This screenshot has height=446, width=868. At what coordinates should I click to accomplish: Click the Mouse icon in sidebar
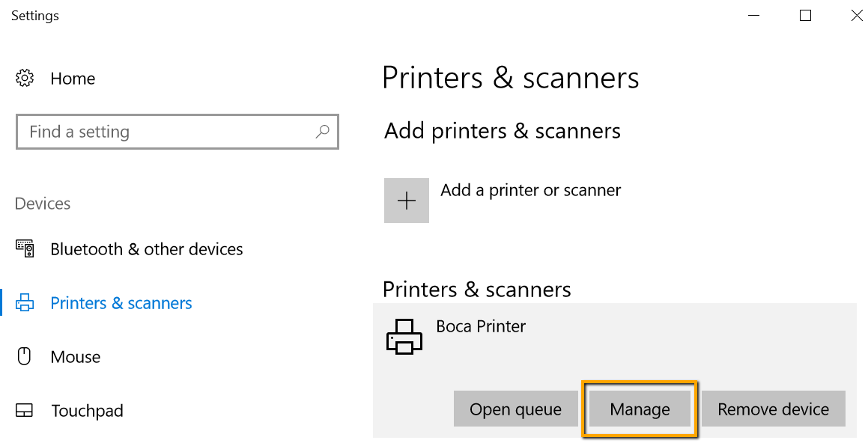(x=25, y=356)
